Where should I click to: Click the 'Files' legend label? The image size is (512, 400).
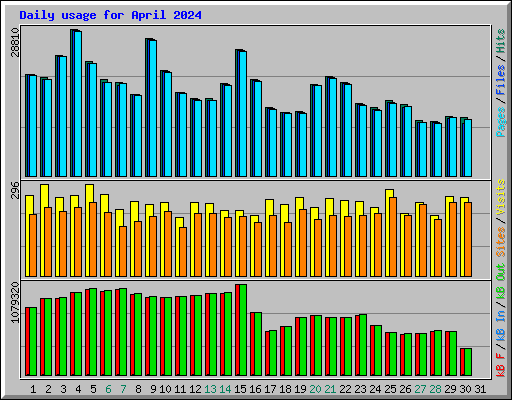pos(501,80)
